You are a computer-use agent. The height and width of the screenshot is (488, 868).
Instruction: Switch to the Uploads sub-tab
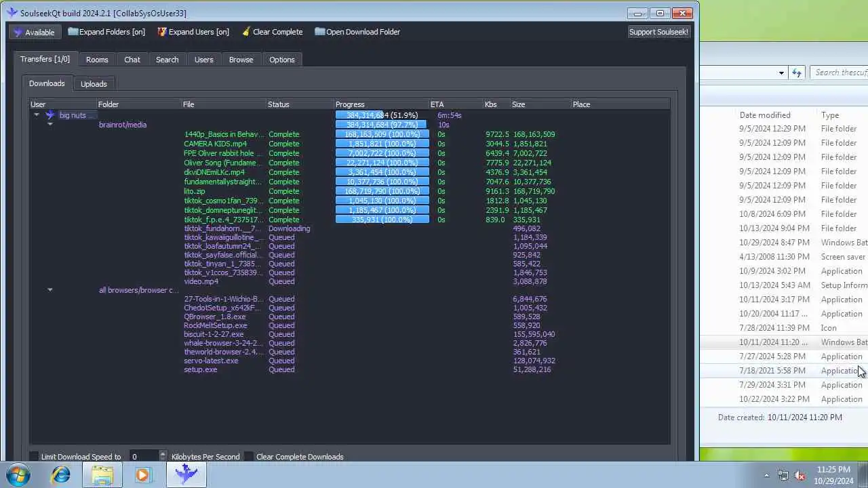tap(94, 84)
